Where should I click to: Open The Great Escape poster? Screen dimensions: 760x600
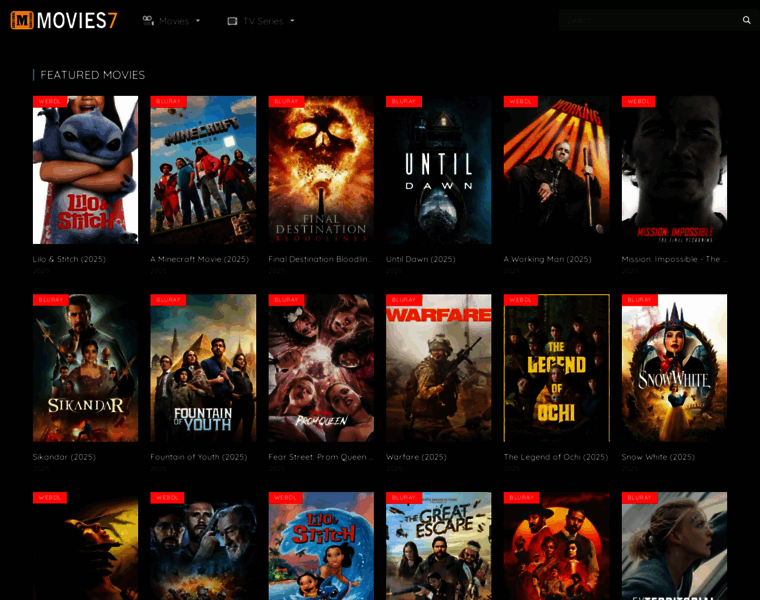439,546
